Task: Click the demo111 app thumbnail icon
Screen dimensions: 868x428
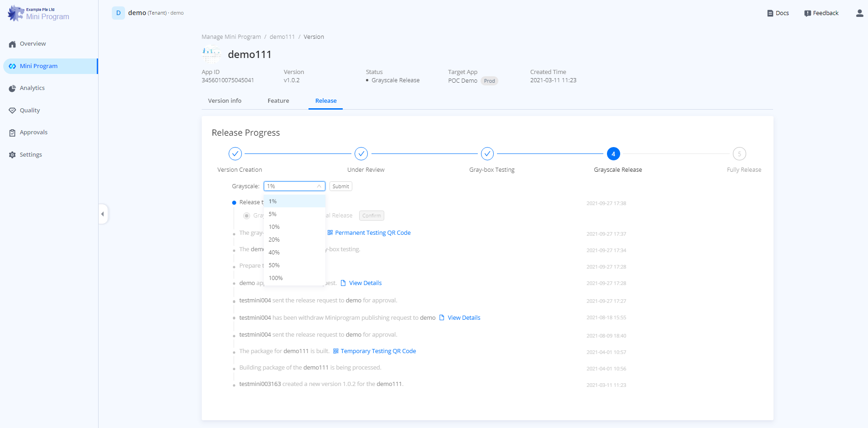Action: click(211, 55)
